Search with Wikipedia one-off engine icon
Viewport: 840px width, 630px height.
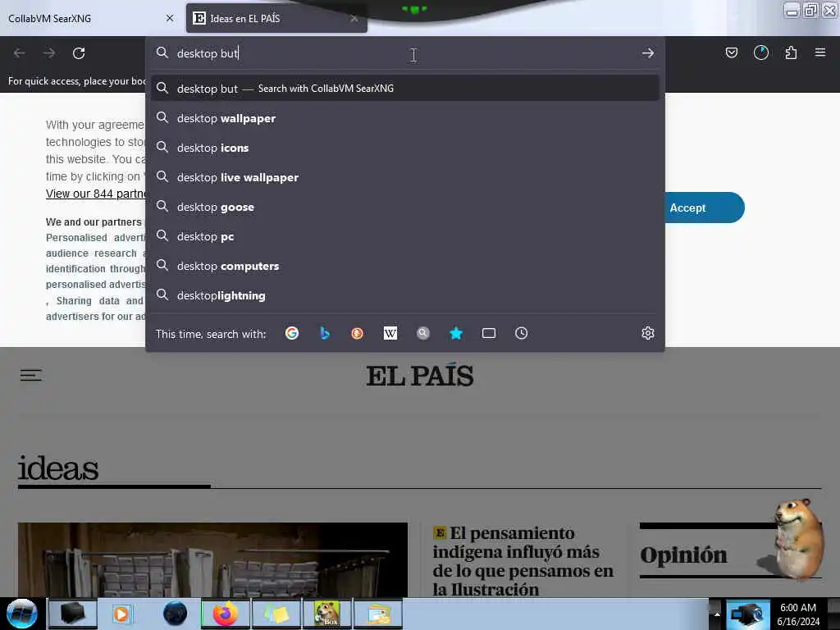[x=390, y=333]
